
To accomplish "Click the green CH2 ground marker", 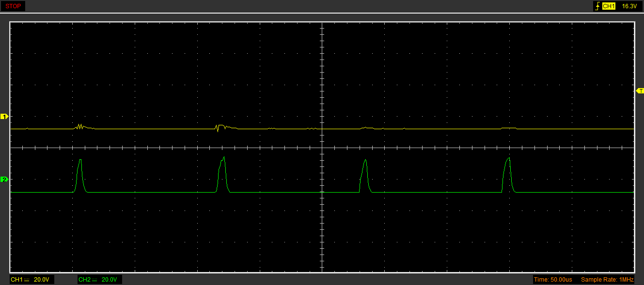I will [x=4, y=180].
